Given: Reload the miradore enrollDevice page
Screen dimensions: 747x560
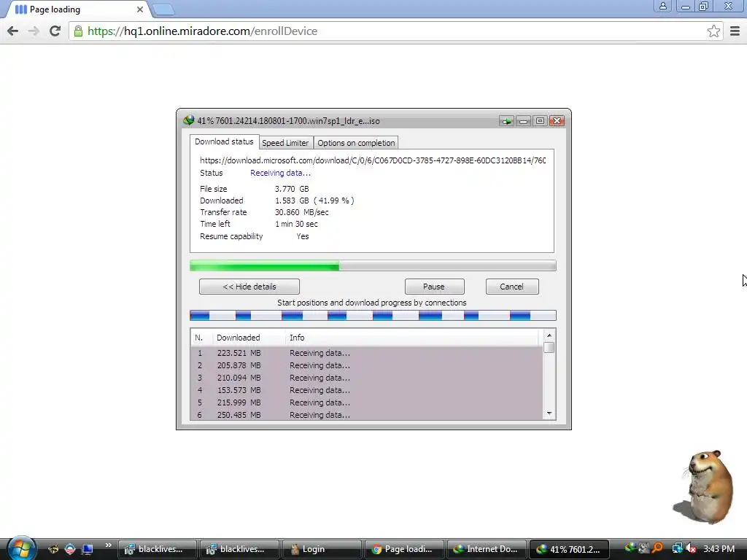Looking at the screenshot, I should 55,31.
